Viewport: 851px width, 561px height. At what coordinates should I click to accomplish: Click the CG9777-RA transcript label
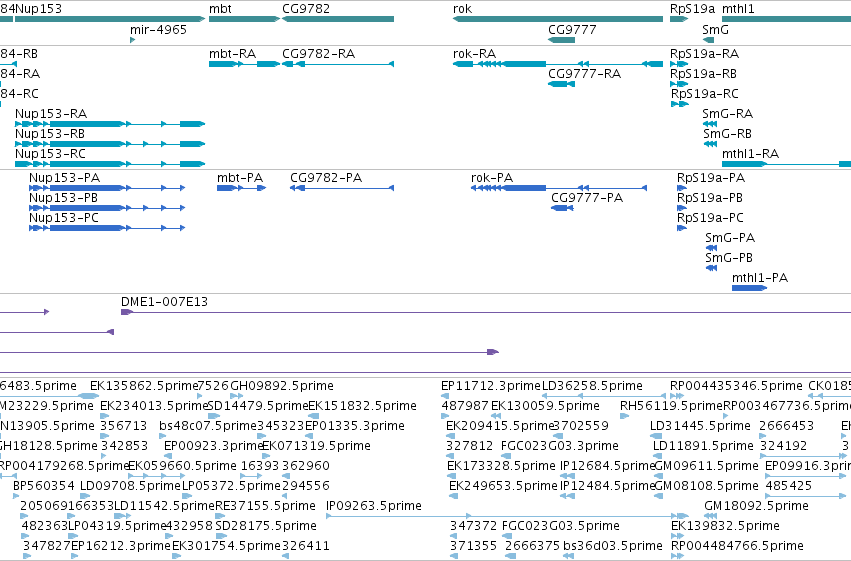tap(585, 74)
